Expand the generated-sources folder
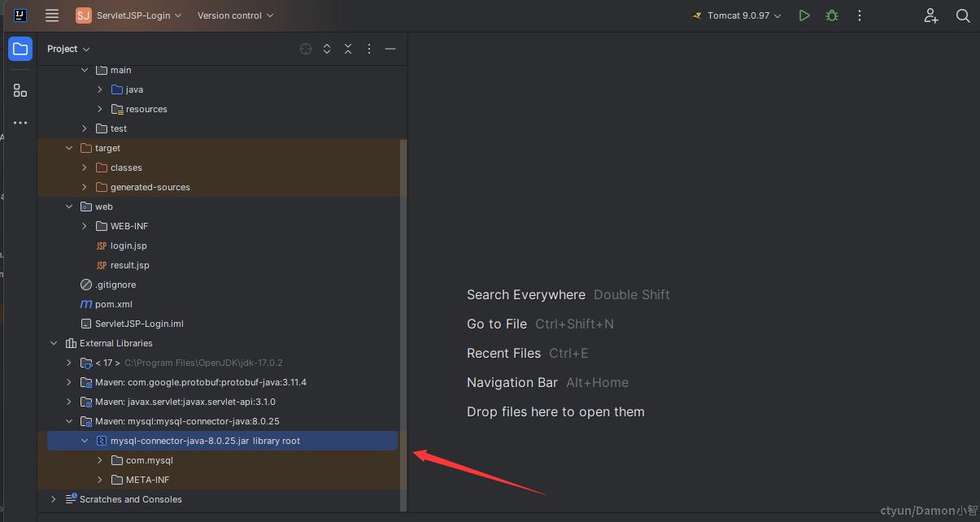This screenshot has width=980, height=522. pyautogui.click(x=85, y=187)
